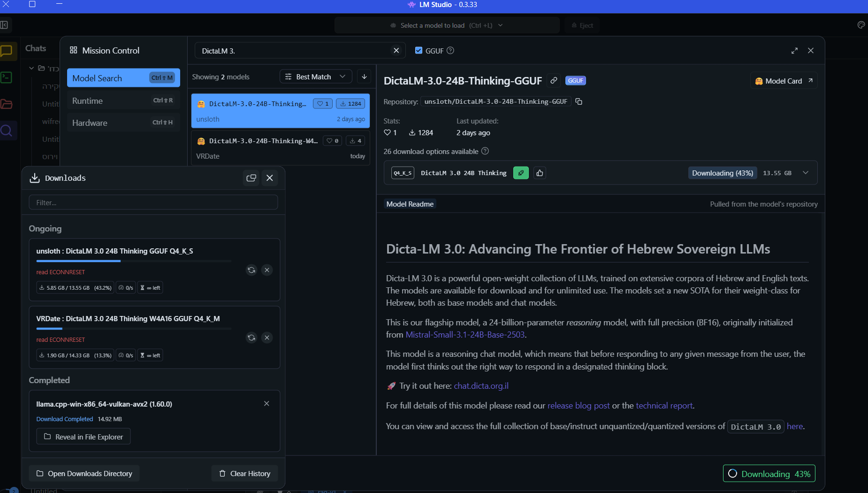Switch to the Runtime tab
This screenshot has width=868, height=493.
[123, 101]
